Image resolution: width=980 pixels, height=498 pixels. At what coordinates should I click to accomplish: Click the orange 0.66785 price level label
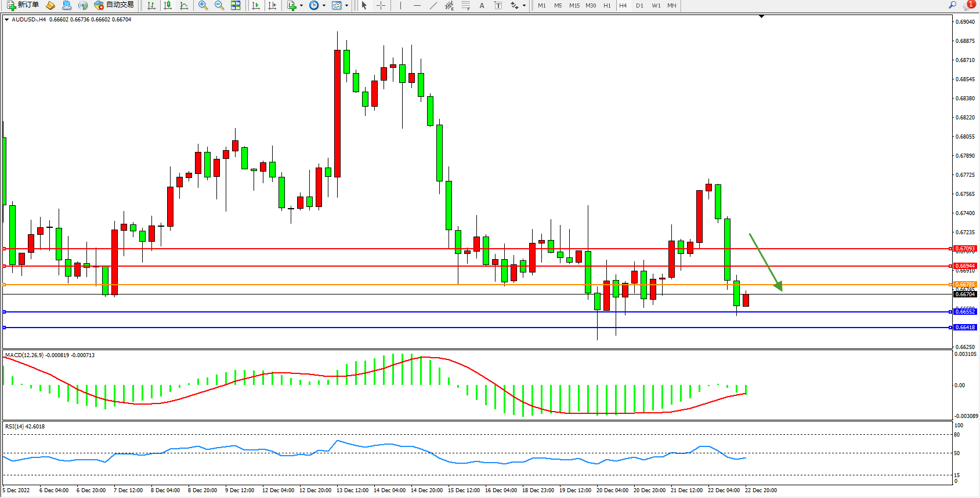[965, 285]
